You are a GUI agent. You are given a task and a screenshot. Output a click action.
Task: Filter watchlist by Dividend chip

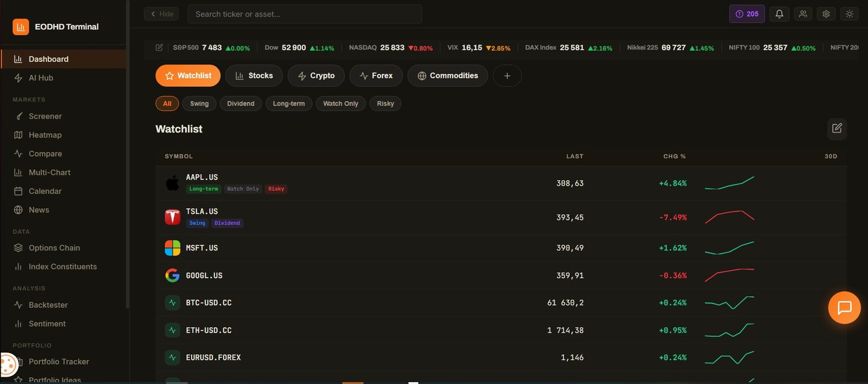pos(241,103)
